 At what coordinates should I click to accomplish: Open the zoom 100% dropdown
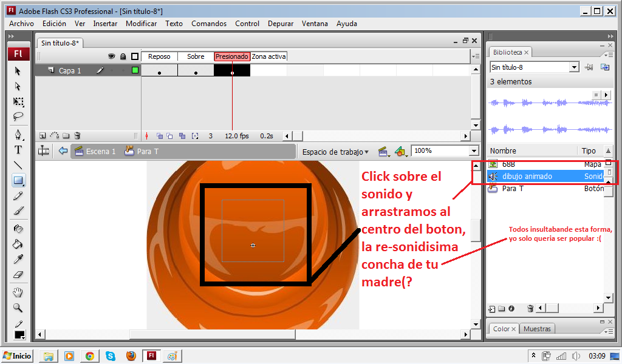(474, 151)
